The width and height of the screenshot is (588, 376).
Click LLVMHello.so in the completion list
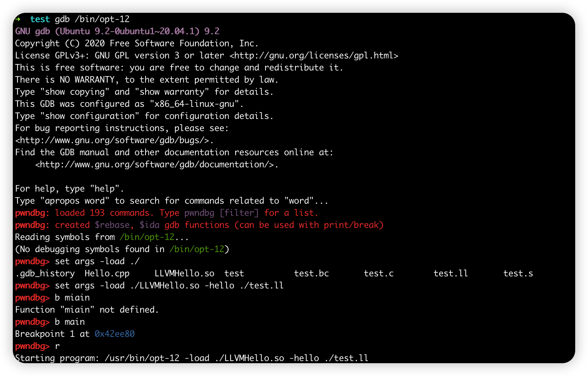[184, 273]
